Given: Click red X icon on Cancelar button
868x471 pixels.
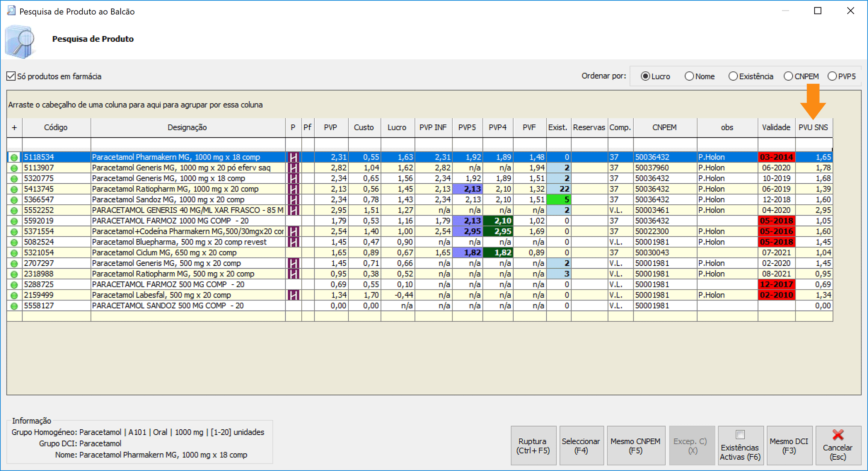Looking at the screenshot, I should point(838,435).
